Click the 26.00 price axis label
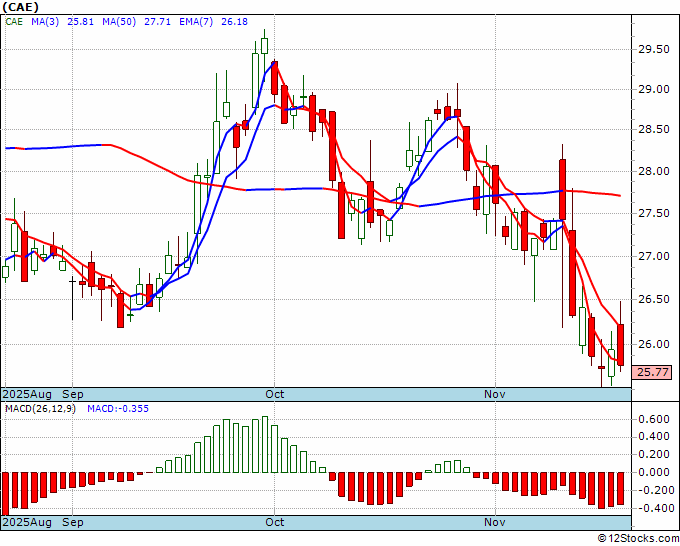 pyautogui.click(x=654, y=344)
